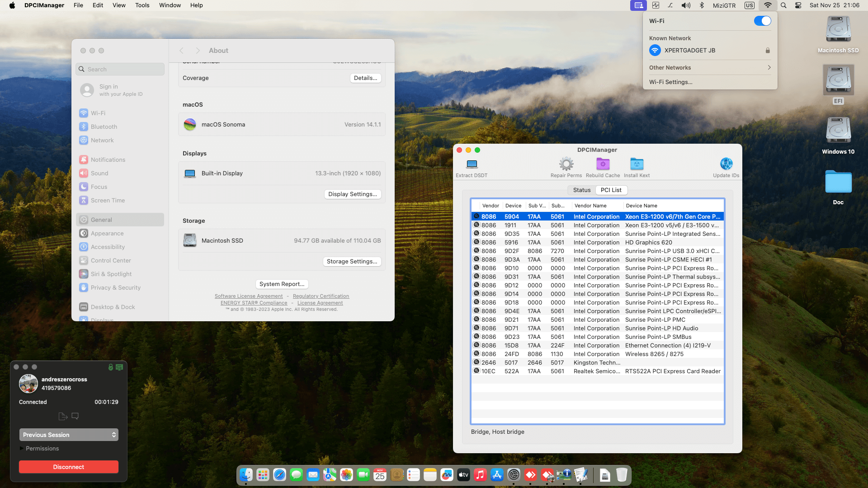The image size is (868, 488).
Task: Expand Other Networks in Wi-Fi menu
Action: click(710, 68)
